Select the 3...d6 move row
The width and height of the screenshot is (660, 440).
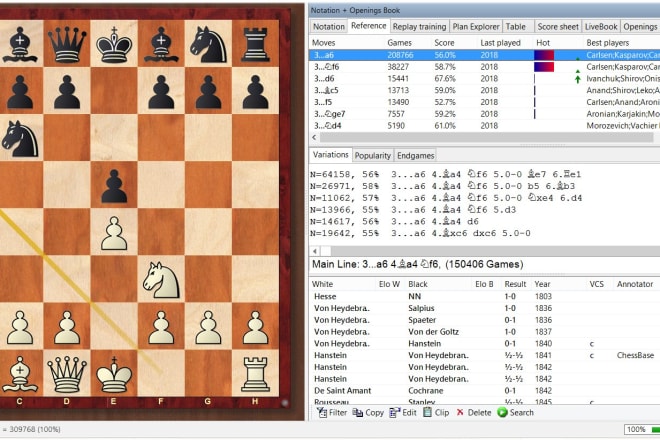484,79
